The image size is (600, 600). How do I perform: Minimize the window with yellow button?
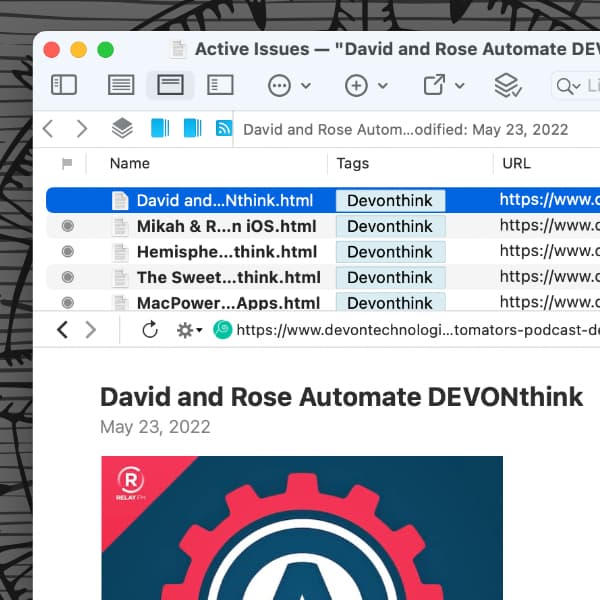(78, 50)
